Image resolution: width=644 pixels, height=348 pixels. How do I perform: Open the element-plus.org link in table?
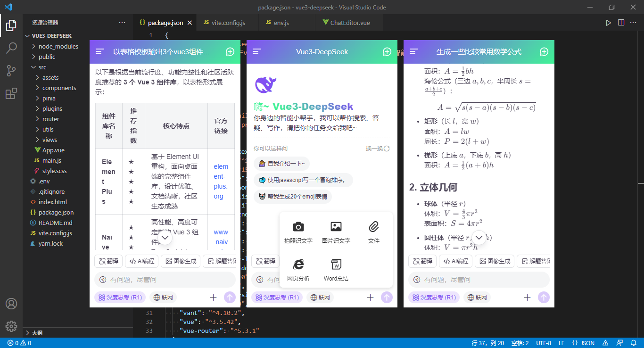tap(221, 182)
